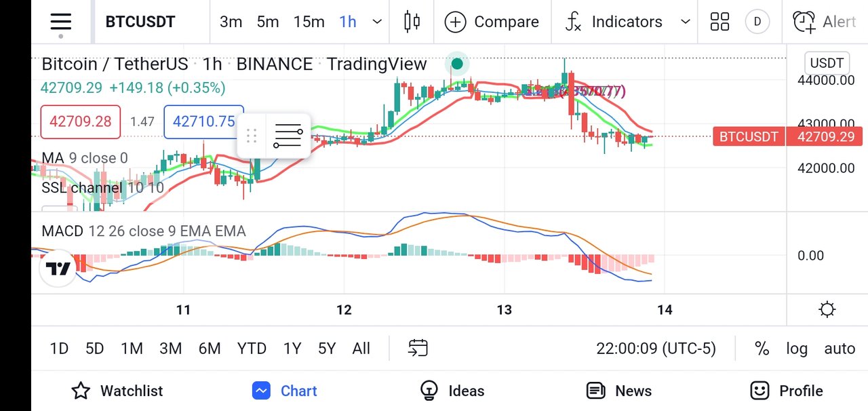Toggle log scale mode
Viewport: 868px width, 411px height.
pos(797,349)
